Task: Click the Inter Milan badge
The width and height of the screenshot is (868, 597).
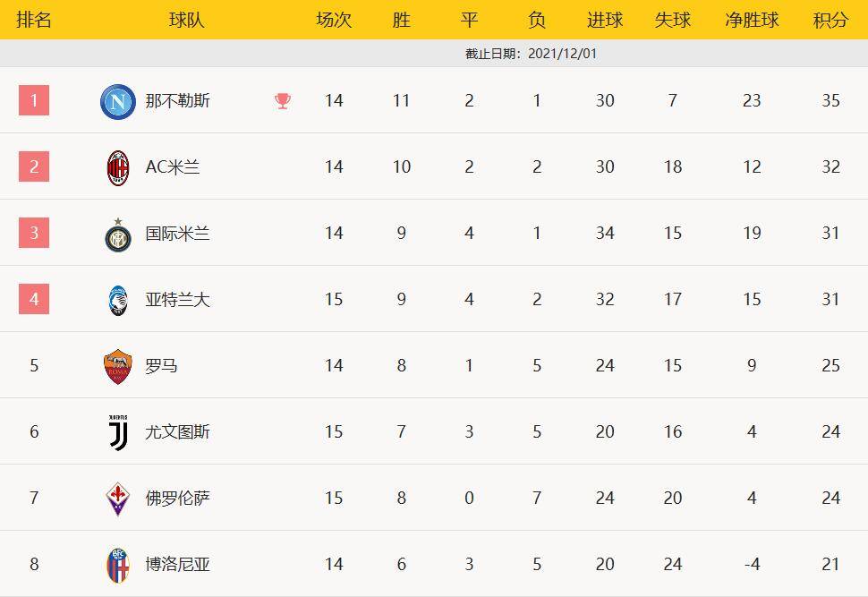Action: coord(118,234)
